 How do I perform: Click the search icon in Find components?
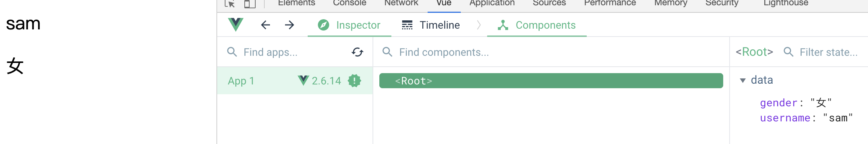388,52
